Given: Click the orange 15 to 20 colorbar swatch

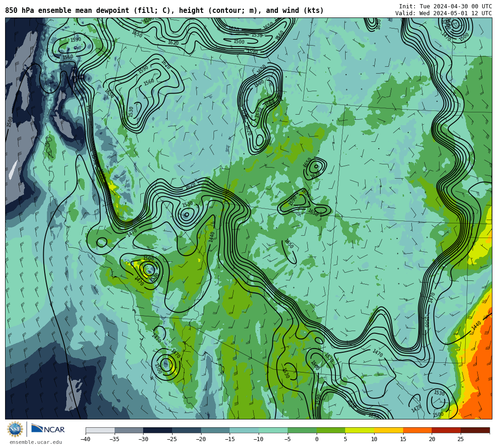Looking at the screenshot, I should pos(417,430).
